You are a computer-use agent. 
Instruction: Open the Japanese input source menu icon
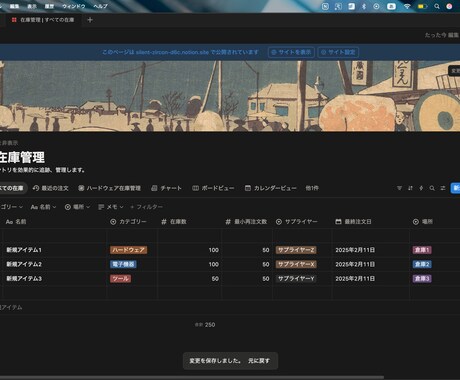(x=391, y=6)
